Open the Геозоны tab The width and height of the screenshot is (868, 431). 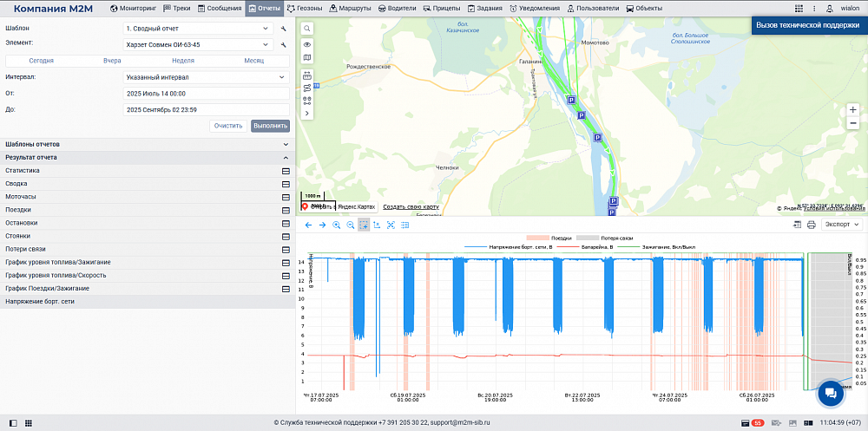pos(305,9)
